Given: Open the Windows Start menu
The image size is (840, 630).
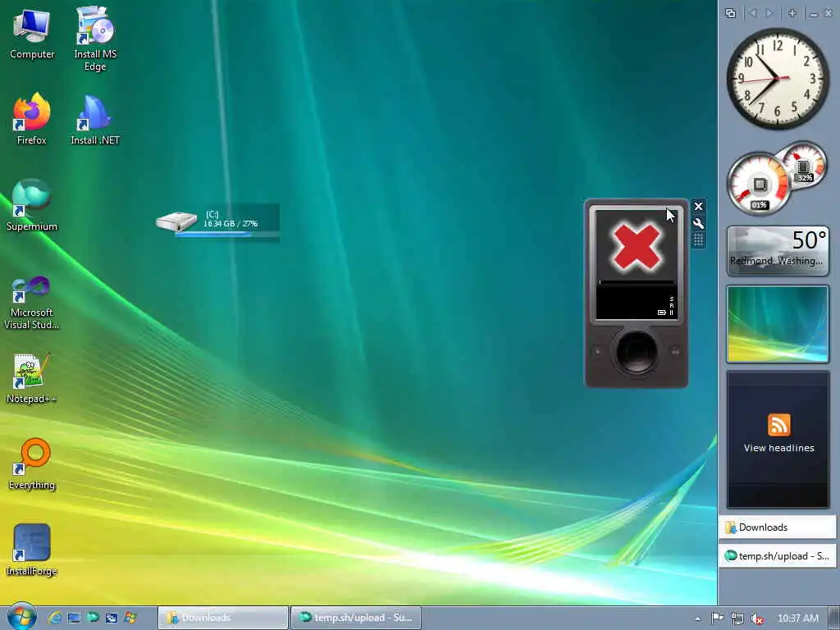Looking at the screenshot, I should (21, 617).
